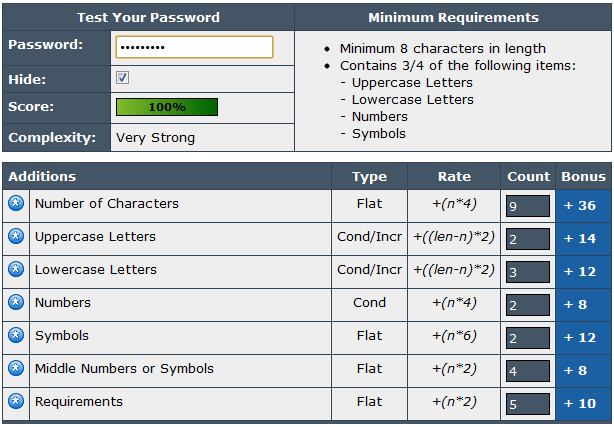Click the star icon beside Lowercase Letters
Image resolution: width=614 pixels, height=427 pixels.
(16, 269)
